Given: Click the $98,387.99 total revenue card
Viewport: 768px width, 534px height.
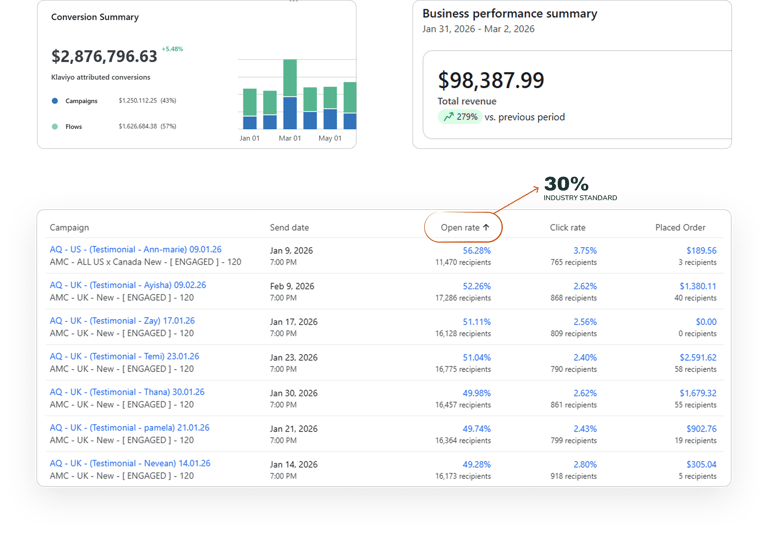Looking at the screenshot, I should click(577, 95).
